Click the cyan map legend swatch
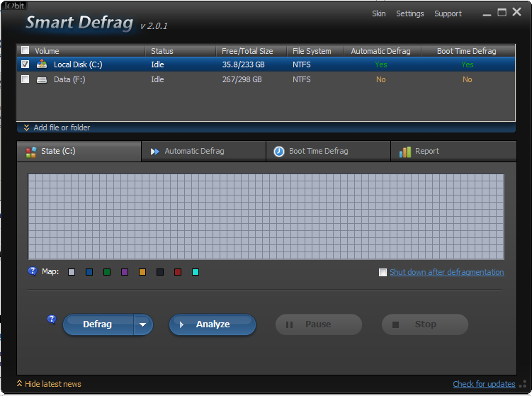 click(196, 272)
